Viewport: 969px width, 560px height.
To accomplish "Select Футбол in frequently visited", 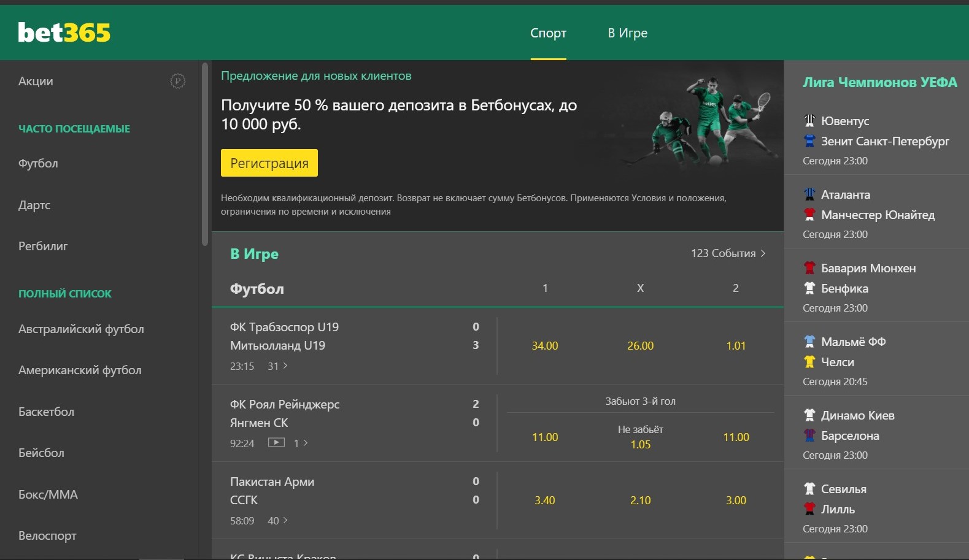I will point(38,163).
